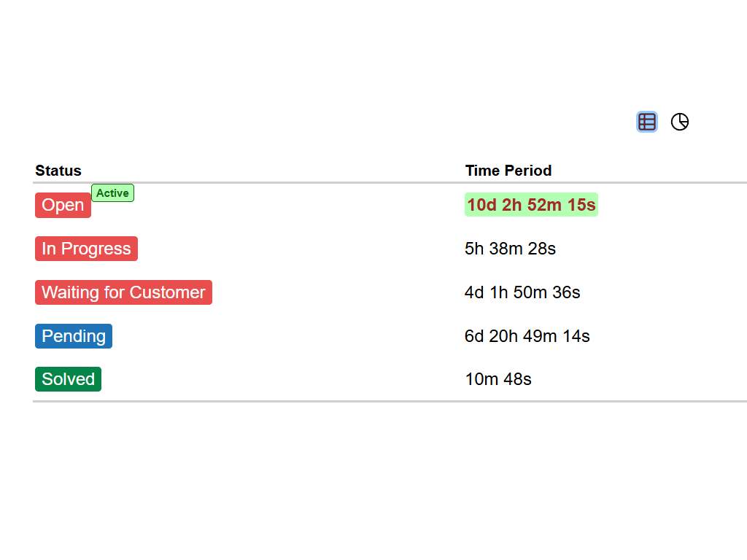Switch to the table view icon
The width and height of the screenshot is (747, 560).
point(646,122)
